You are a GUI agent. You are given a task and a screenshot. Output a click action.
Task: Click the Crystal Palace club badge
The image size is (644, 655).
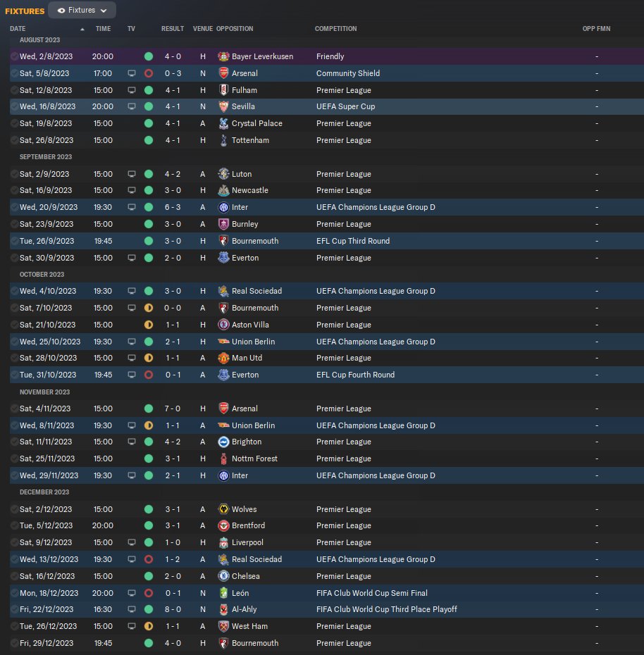tap(223, 123)
